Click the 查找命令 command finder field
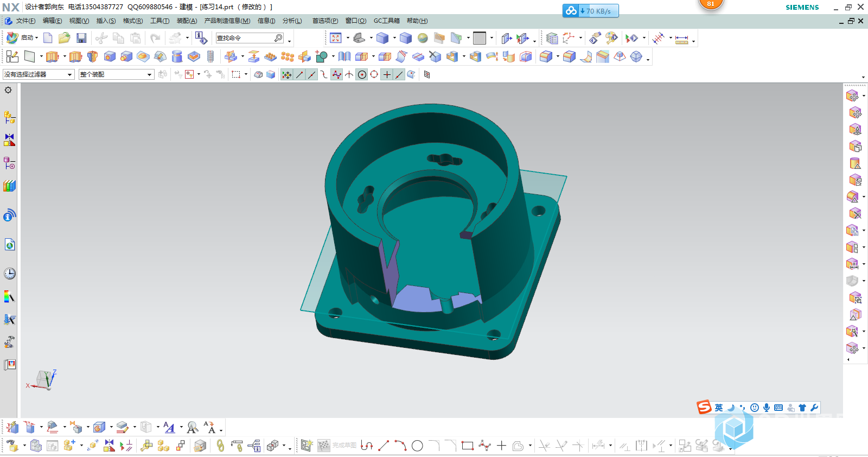The width and height of the screenshot is (868, 457). (250, 38)
